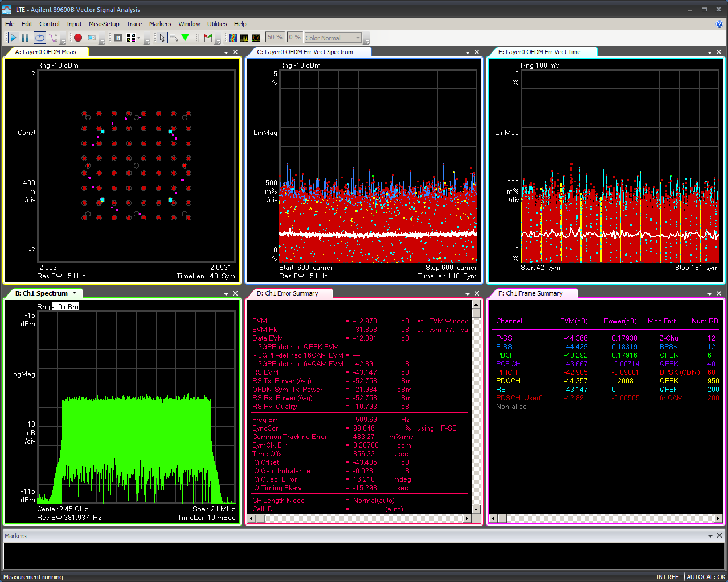Click the red Record button icon

[x=78, y=38]
